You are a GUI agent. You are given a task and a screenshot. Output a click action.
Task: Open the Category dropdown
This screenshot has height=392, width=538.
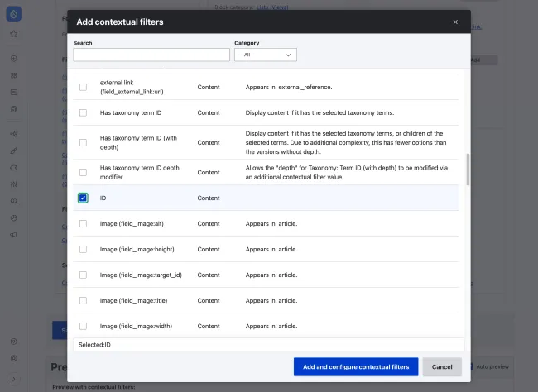point(265,55)
